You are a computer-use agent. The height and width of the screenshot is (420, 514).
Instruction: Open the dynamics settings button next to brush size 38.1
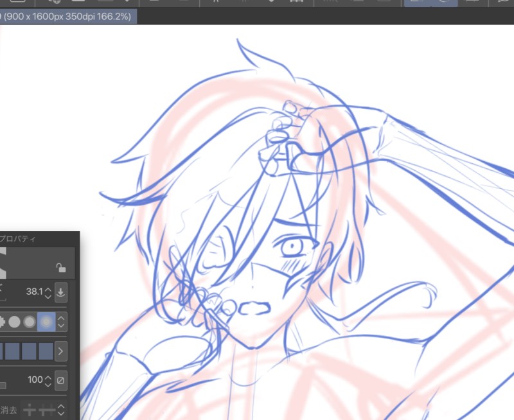tap(61, 292)
